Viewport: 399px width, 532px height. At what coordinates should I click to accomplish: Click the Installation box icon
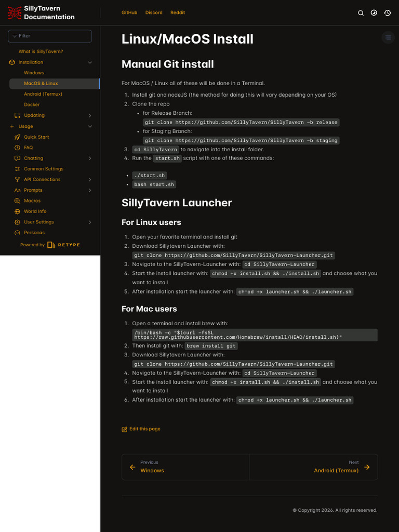(x=12, y=62)
